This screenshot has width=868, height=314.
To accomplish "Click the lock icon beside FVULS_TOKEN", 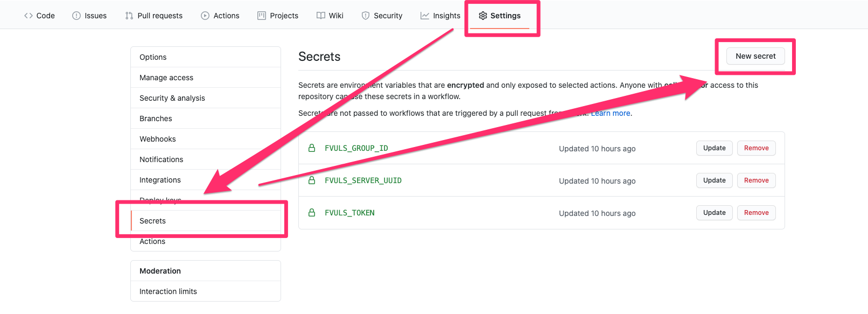I will pyautogui.click(x=312, y=213).
